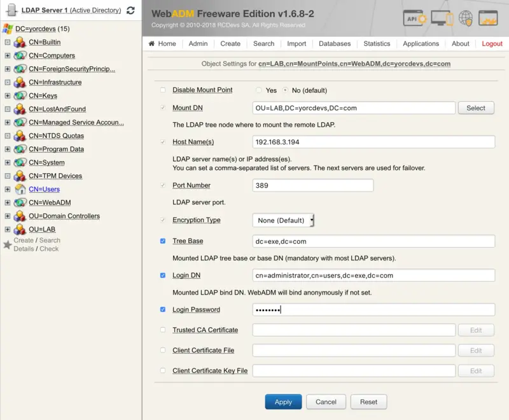Open the monitor and phone devices icon

[x=442, y=18]
